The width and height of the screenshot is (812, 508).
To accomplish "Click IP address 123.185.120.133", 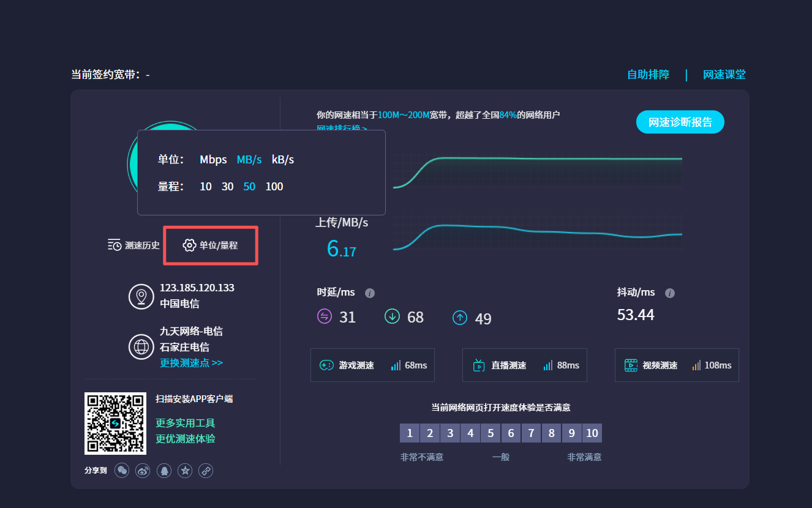I will pyautogui.click(x=197, y=288).
